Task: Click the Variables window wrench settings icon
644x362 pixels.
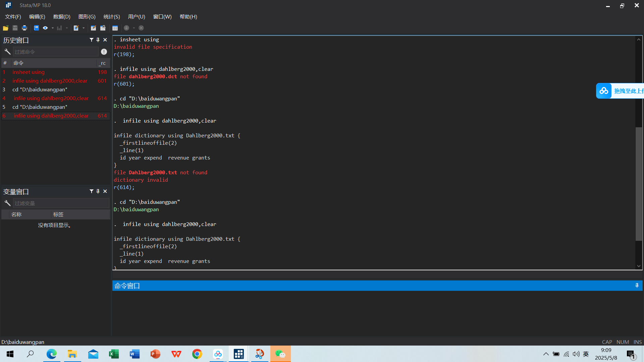Action: tap(7, 203)
